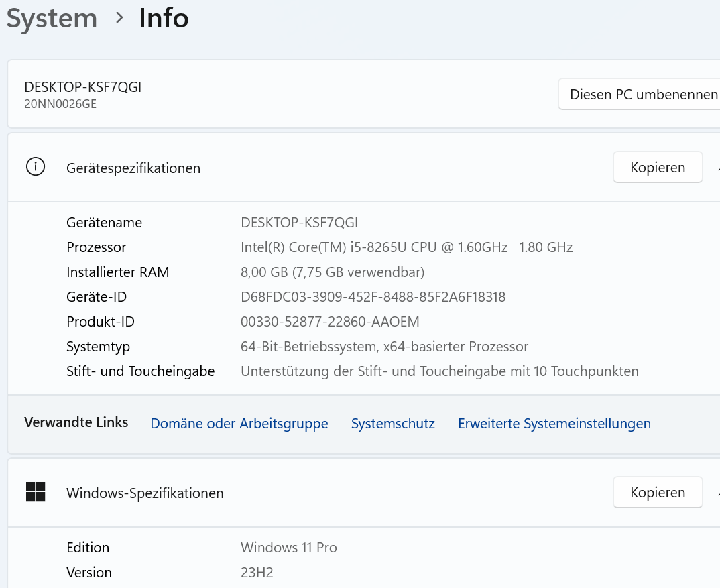The width and height of the screenshot is (720, 588).
Task: Click the Version label
Action: coord(89,573)
